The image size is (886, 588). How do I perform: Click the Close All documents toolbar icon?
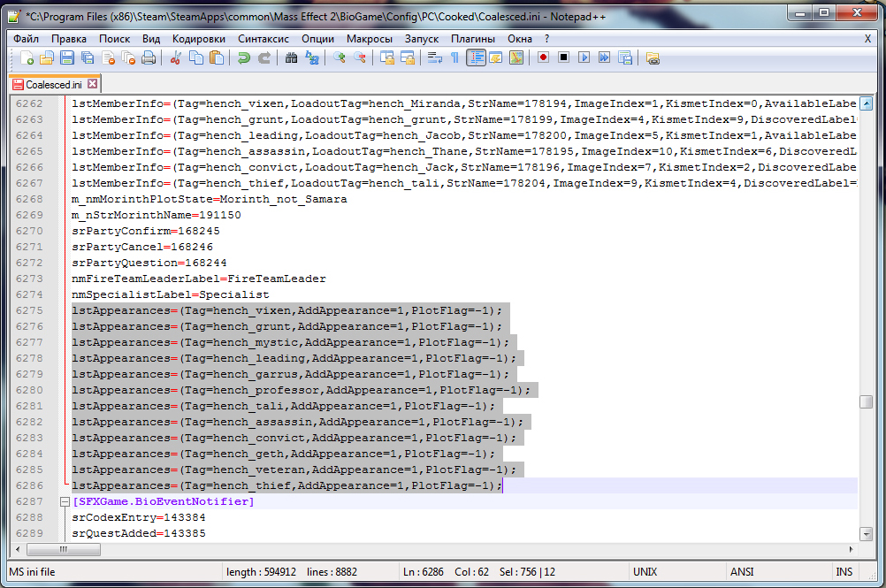pos(128,57)
